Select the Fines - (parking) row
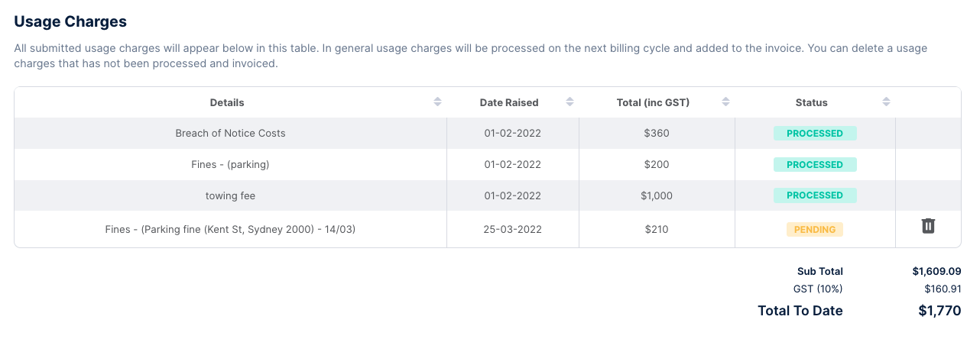This screenshot has width=980, height=339. 230,165
